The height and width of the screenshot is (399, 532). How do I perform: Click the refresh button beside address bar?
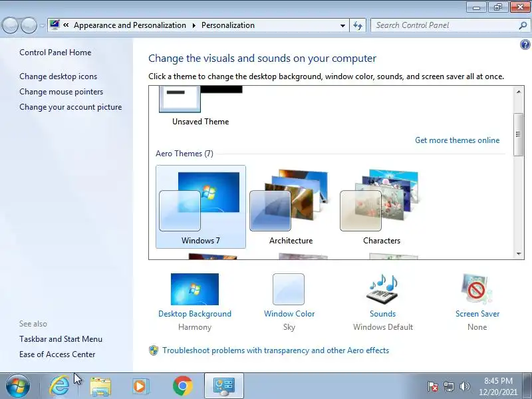[358, 25]
